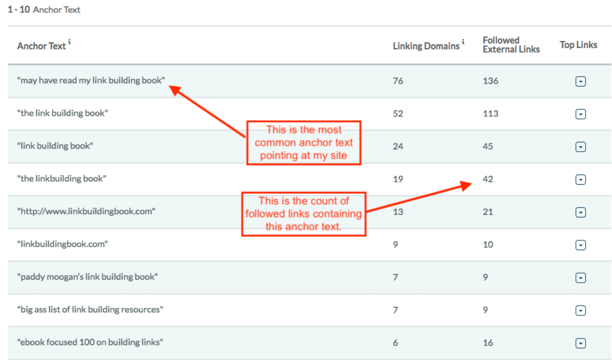The width and height of the screenshot is (612, 364).
Task: Click the Followed External Links column header
Action: tap(511, 45)
